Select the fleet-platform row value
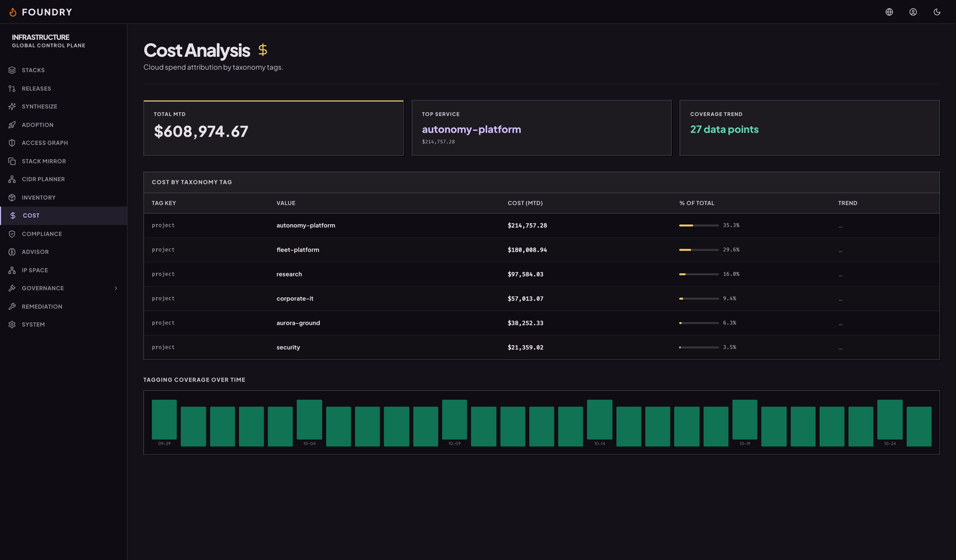 pos(298,250)
